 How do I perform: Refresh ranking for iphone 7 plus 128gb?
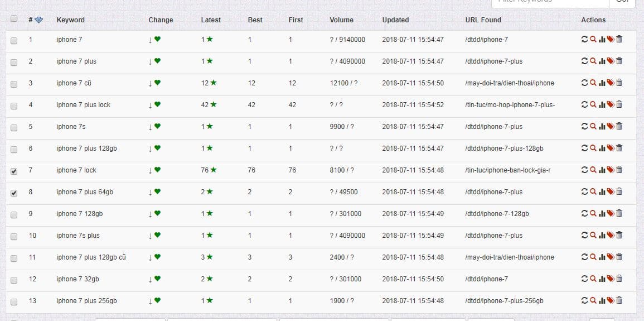coord(584,148)
